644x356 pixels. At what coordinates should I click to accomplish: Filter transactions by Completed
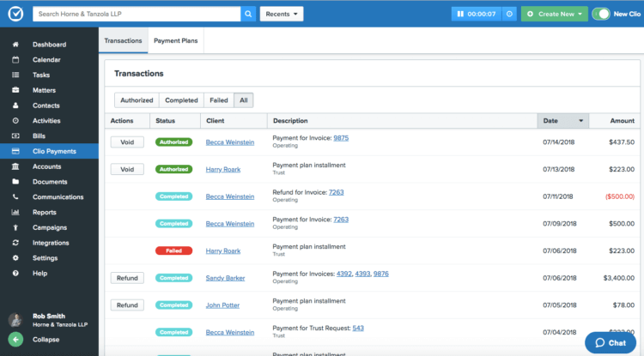pyautogui.click(x=181, y=100)
